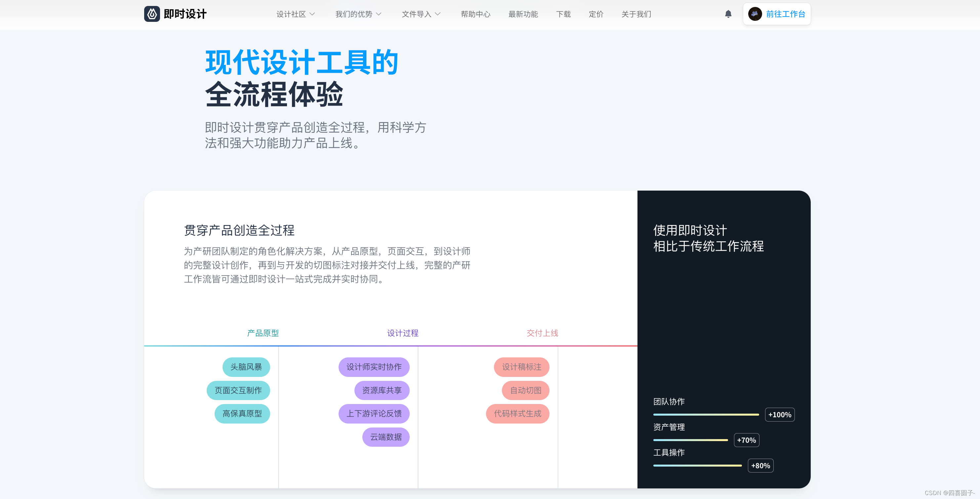Expand the 文件导入 dropdown menu
Image resolution: width=980 pixels, height=499 pixels.
point(421,14)
